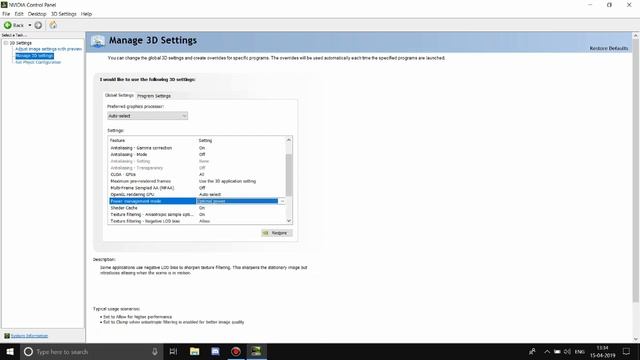Viewport: 640px width, 360px height.
Task: Open the People icon in system tray
Action: tap(532, 351)
